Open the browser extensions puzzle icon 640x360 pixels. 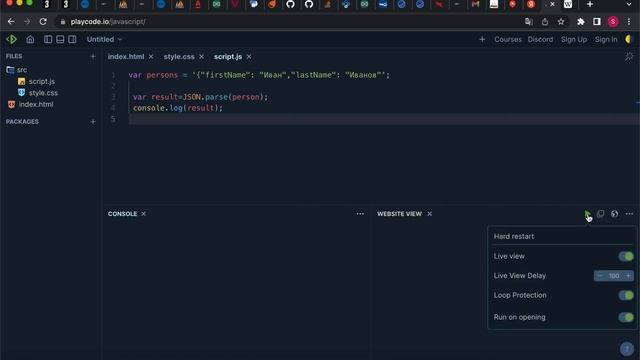580,22
